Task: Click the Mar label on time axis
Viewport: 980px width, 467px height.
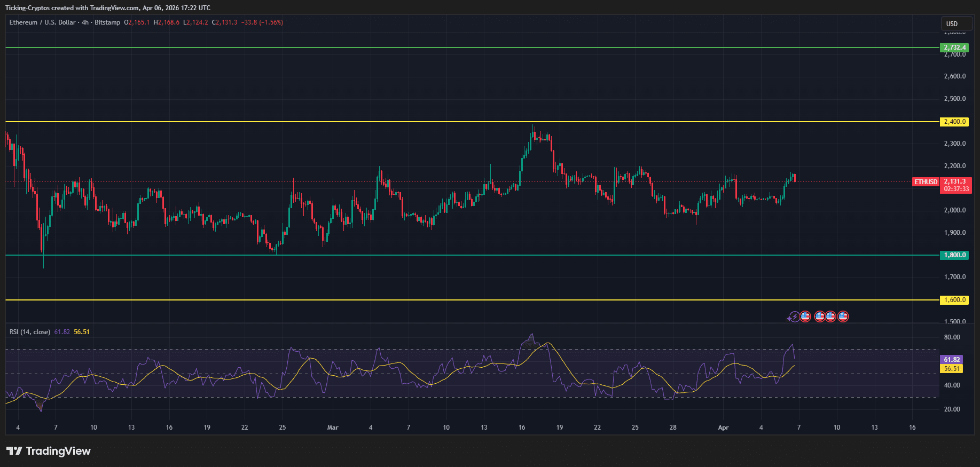Action: (x=333, y=428)
